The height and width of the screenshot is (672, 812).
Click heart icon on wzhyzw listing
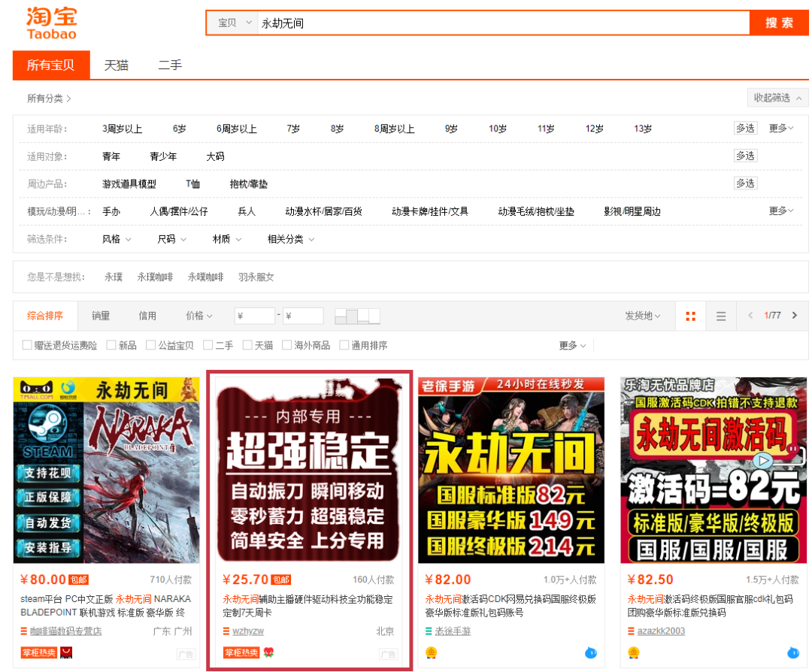(x=268, y=652)
